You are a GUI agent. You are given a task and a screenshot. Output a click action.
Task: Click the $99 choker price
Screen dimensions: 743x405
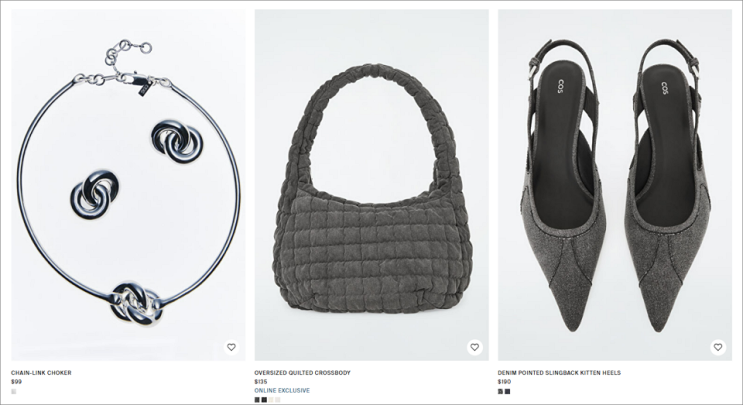pos(16,382)
